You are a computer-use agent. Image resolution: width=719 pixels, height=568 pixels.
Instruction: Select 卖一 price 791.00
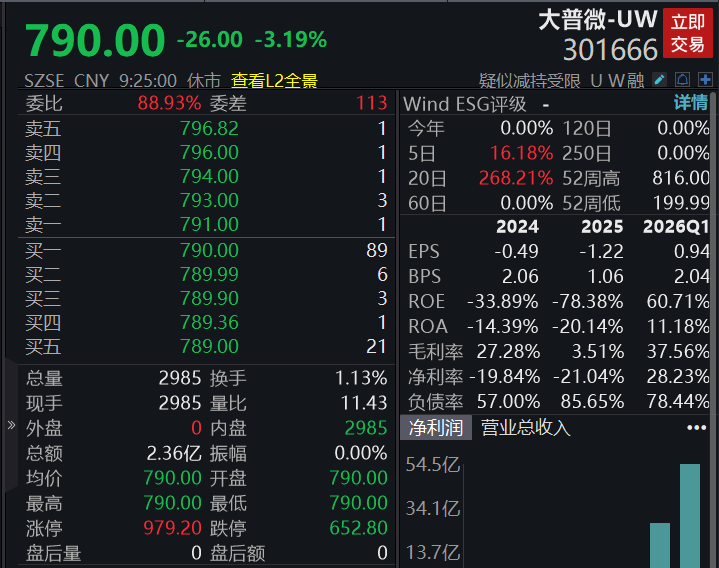(x=209, y=225)
